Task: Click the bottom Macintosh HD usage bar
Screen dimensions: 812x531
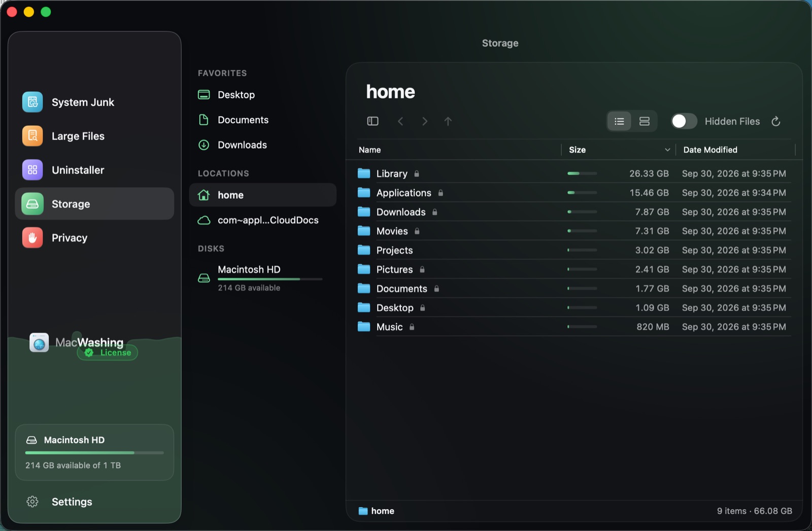Action: tap(94, 452)
